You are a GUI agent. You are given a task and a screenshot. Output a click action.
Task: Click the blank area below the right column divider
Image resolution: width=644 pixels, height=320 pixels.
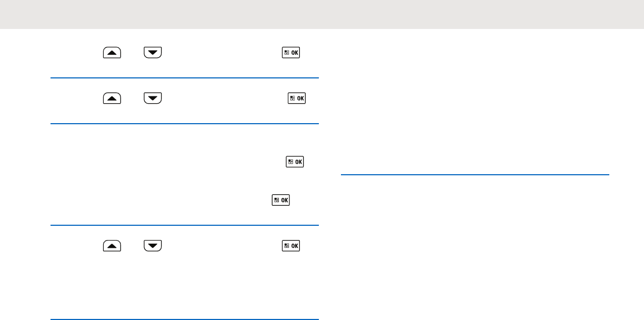point(475,247)
